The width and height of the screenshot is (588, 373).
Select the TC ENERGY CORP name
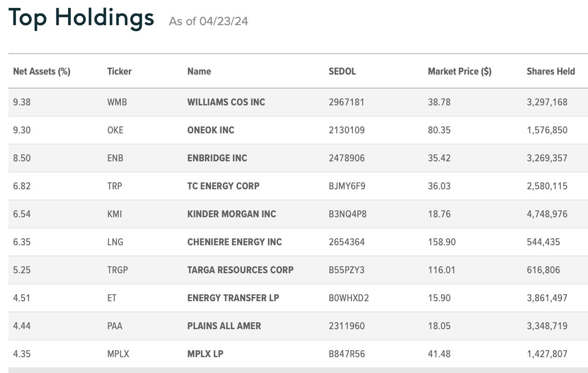point(224,186)
